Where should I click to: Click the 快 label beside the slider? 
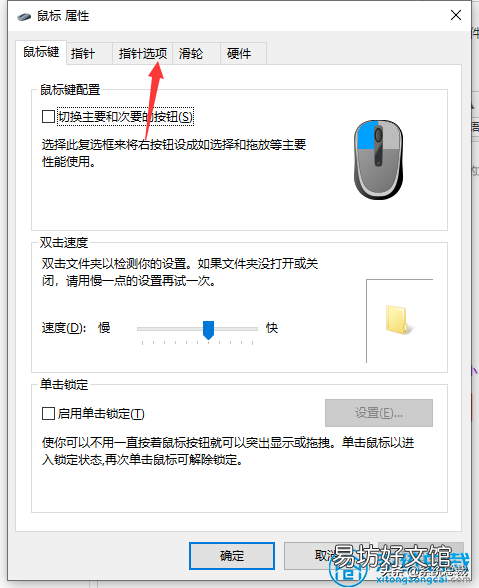[272, 328]
